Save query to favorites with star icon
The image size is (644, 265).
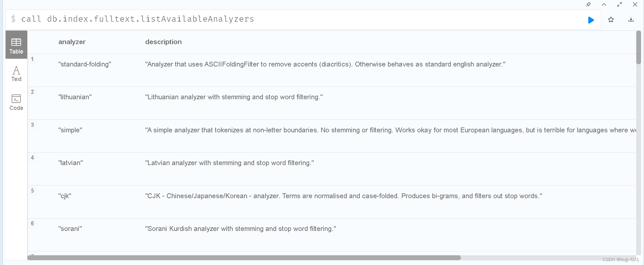point(611,20)
